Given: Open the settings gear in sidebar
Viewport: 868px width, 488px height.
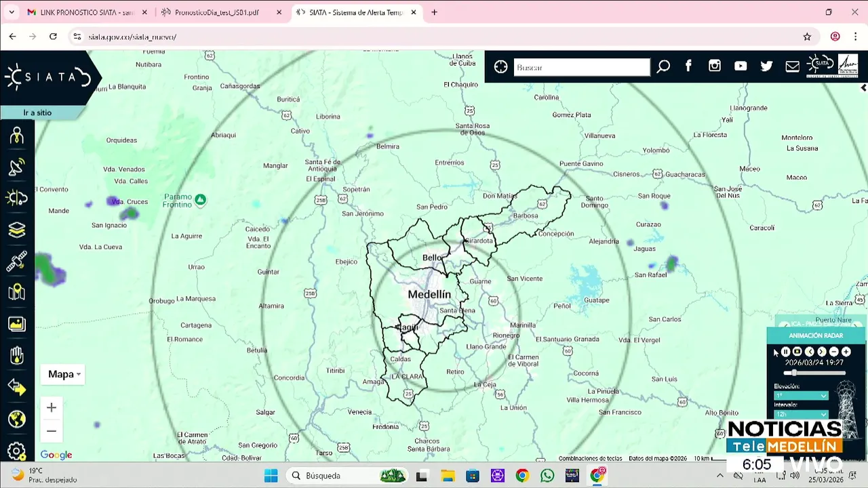Looking at the screenshot, I should pos(17,451).
